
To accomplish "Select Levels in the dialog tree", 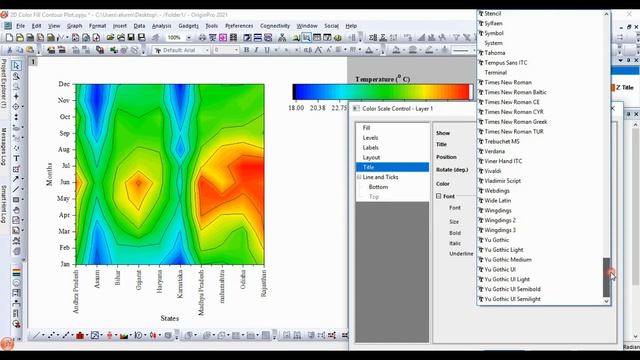I will (x=370, y=138).
